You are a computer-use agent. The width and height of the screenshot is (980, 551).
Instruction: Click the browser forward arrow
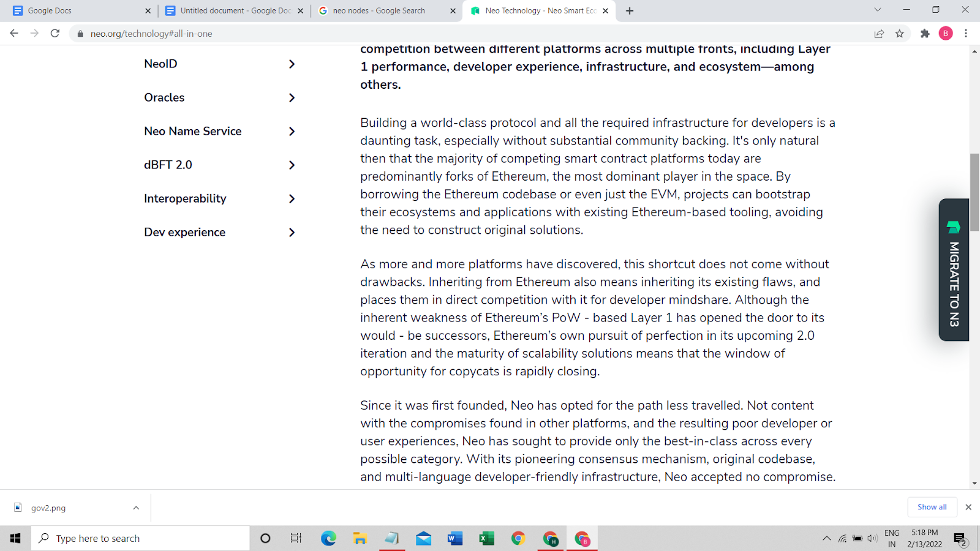tap(34, 33)
